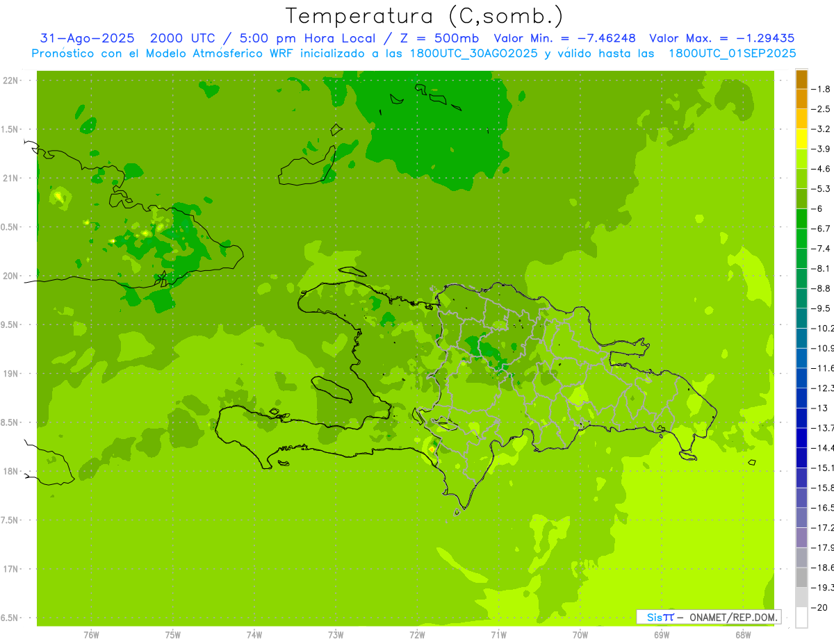Click the "75W" longitude axis label
The image size is (834, 644).
point(172,635)
